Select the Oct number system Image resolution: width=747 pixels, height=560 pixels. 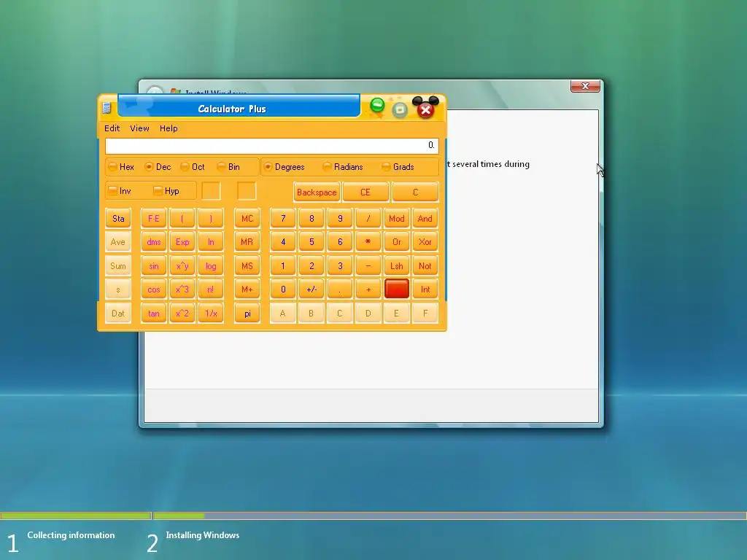tap(193, 167)
